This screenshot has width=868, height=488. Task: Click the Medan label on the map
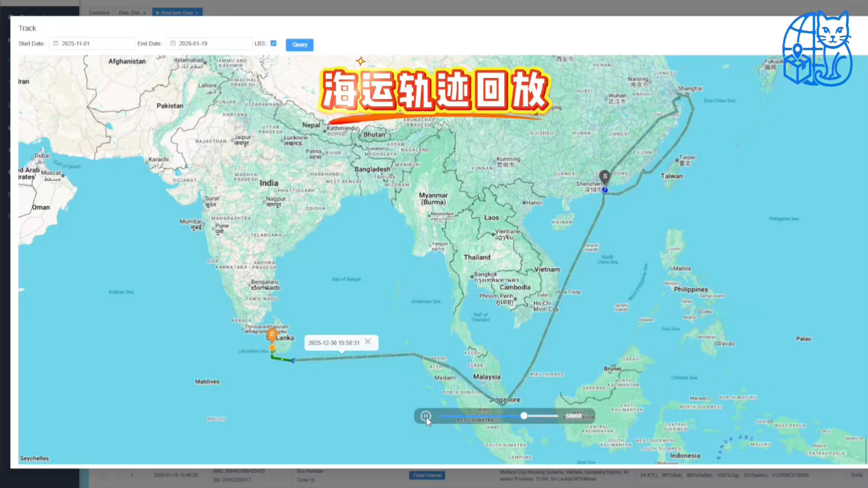coord(443,378)
